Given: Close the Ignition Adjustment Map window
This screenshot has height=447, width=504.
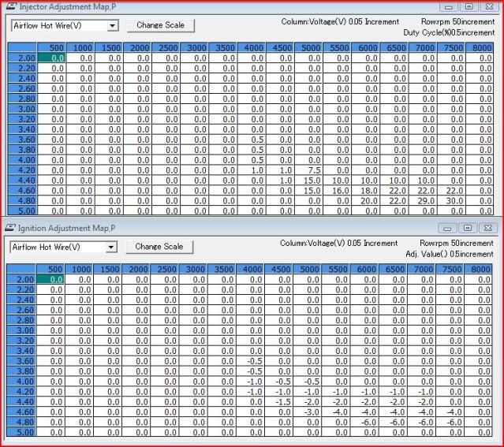Looking at the screenshot, I should (488, 228).
